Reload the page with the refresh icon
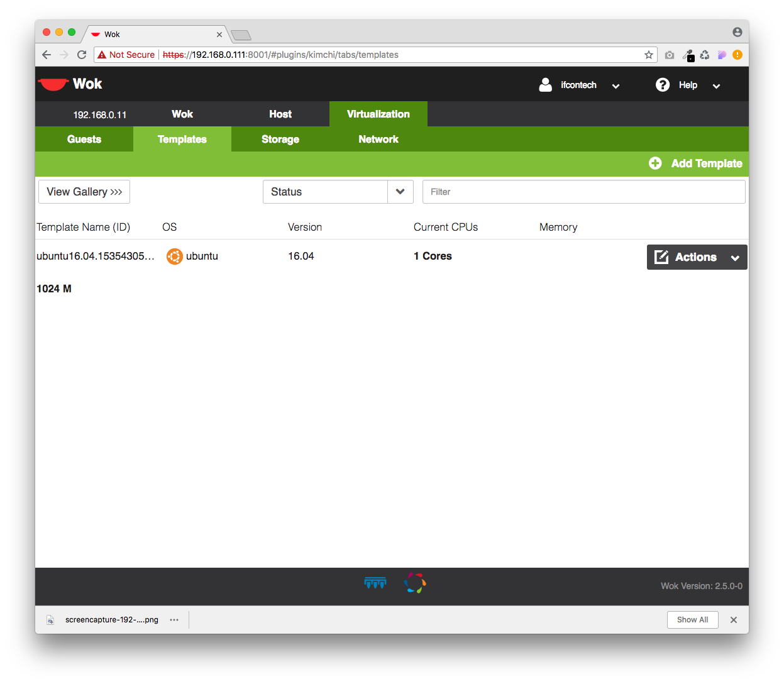Screen dimensions: 784x684 [x=82, y=55]
